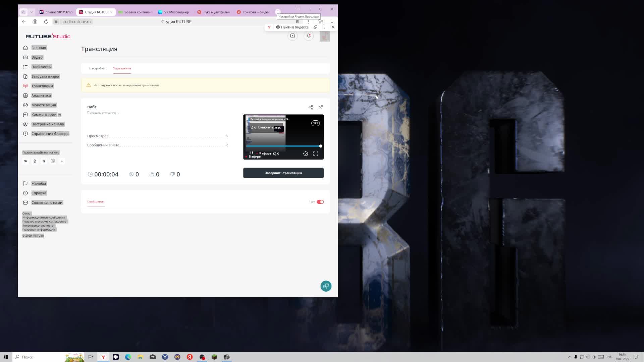Open the teal support chat button
Image resolution: width=644 pixels, height=362 pixels.
pyautogui.click(x=326, y=286)
